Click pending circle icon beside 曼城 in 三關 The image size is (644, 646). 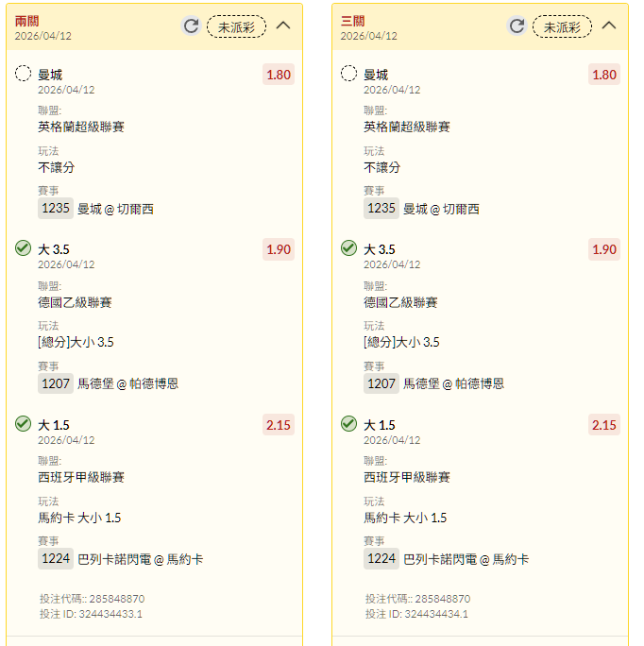(x=349, y=74)
